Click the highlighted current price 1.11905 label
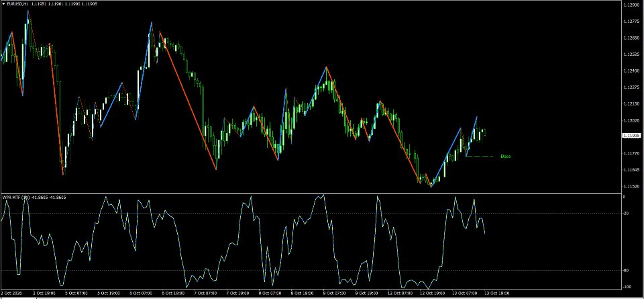Image resolution: width=644 pixels, height=299 pixels. tap(631, 135)
